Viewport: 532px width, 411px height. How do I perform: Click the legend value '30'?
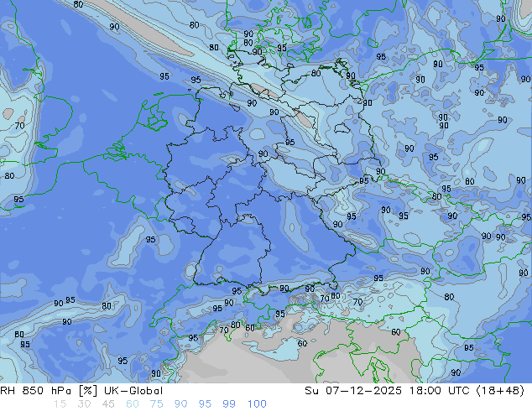click(x=84, y=404)
